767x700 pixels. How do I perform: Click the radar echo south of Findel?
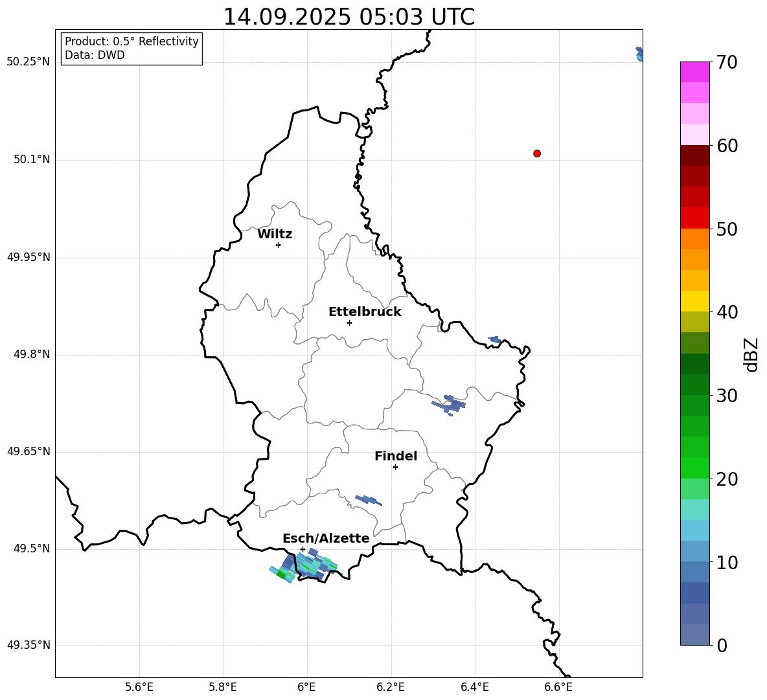click(x=369, y=500)
